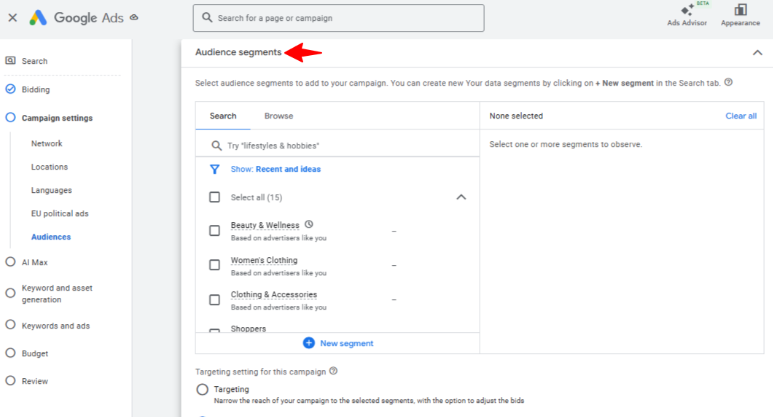
Task: Click the help icon next to Targeting setting
Action: tap(333, 371)
